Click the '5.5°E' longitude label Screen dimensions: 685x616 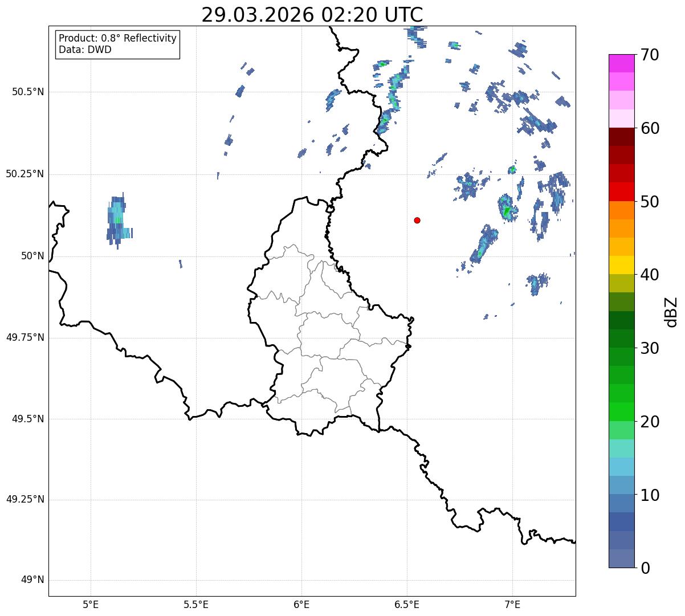[x=196, y=604]
